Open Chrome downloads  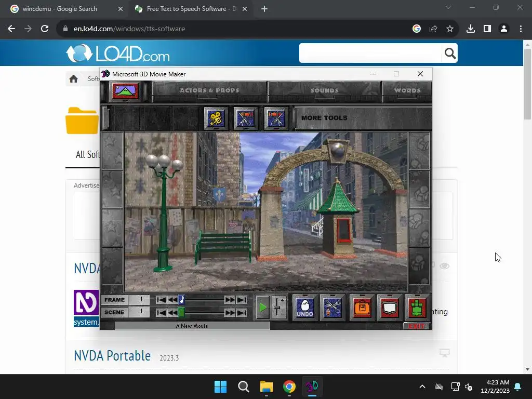471,29
